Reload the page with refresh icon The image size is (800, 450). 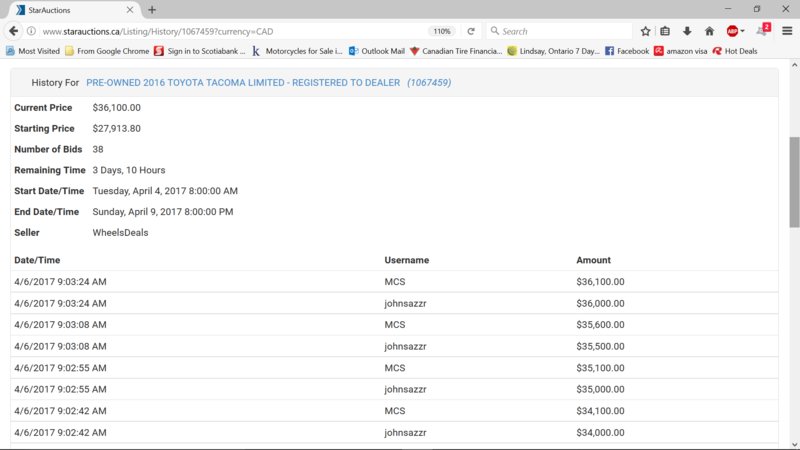(471, 31)
